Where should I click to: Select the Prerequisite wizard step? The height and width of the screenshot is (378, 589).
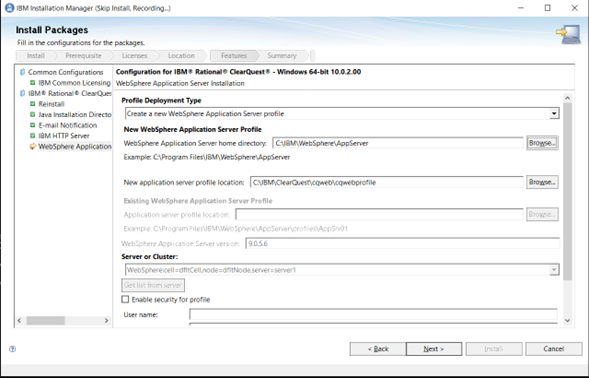click(x=83, y=56)
